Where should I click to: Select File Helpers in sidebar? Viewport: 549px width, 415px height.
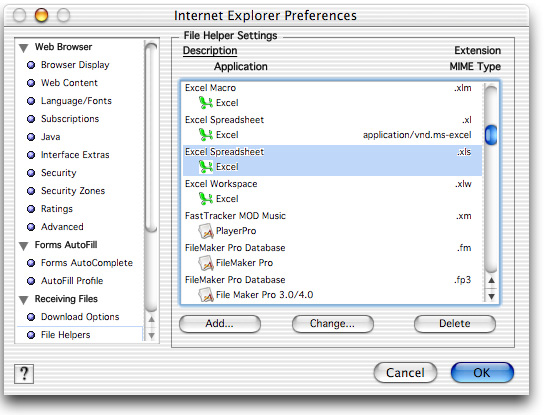(x=65, y=335)
